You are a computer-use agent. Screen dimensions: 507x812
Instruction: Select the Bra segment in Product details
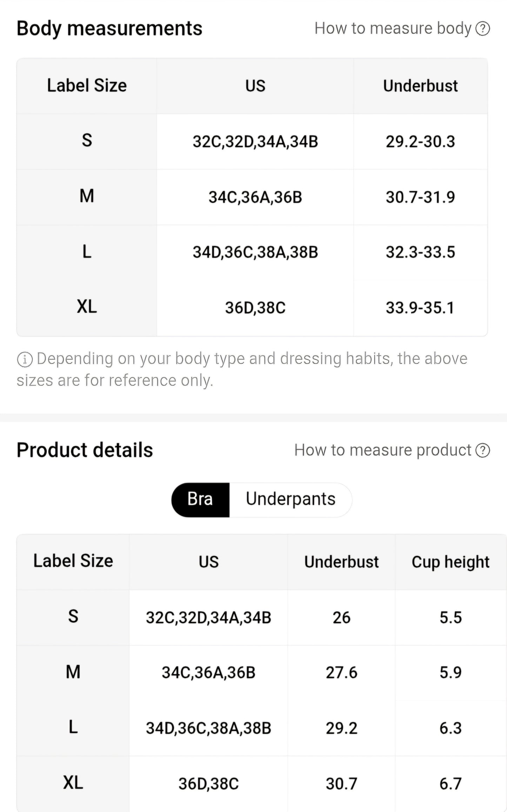pyautogui.click(x=200, y=499)
